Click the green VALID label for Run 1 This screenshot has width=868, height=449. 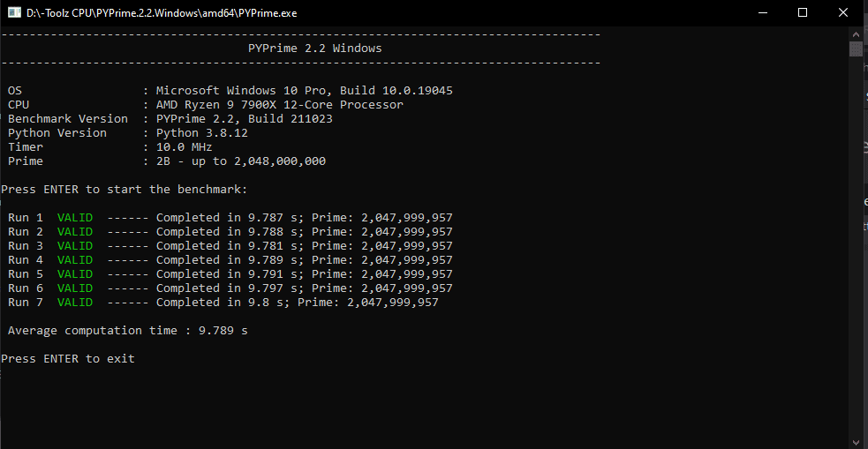(74, 218)
